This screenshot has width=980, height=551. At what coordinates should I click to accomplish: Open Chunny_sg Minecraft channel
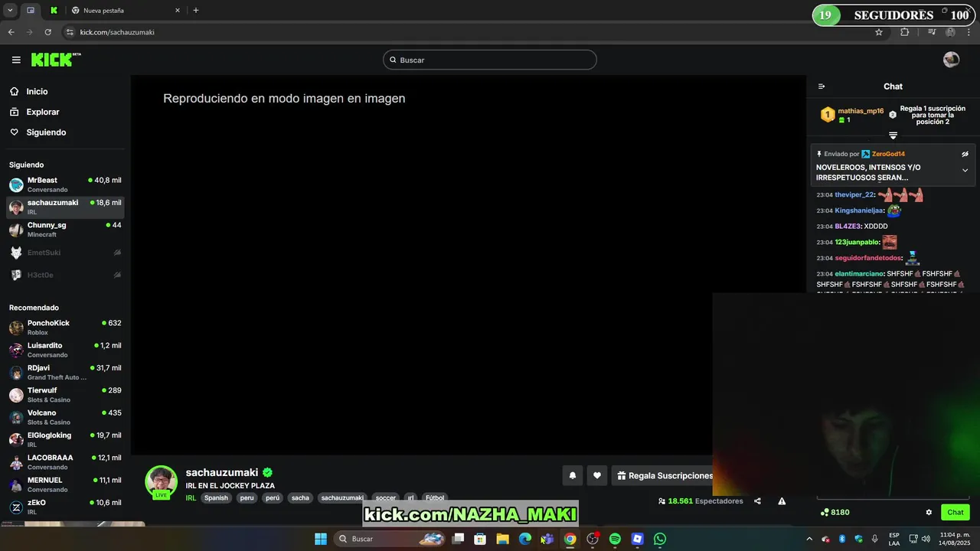tap(65, 230)
